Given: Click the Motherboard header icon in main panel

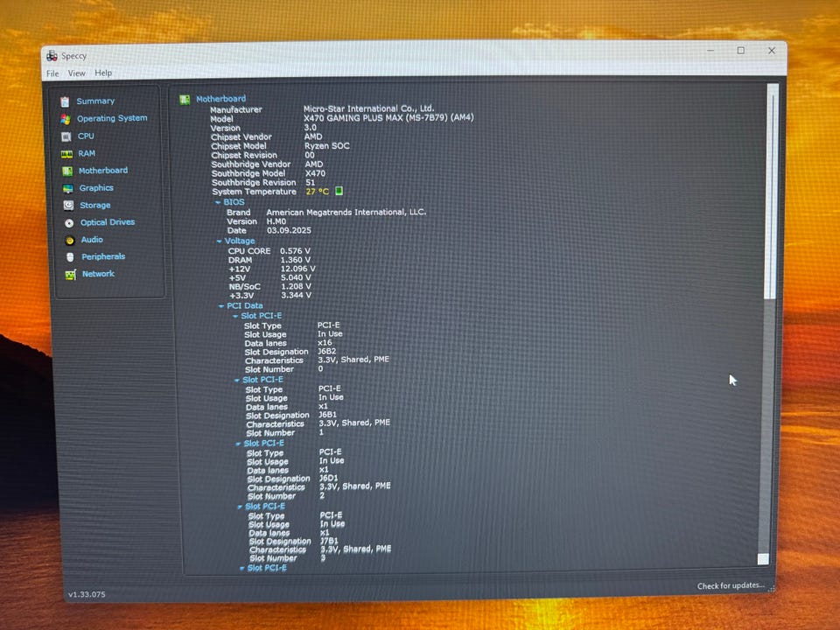Looking at the screenshot, I should [185, 100].
